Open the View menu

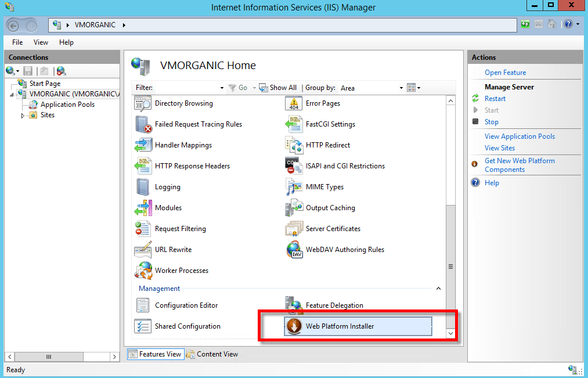[41, 42]
